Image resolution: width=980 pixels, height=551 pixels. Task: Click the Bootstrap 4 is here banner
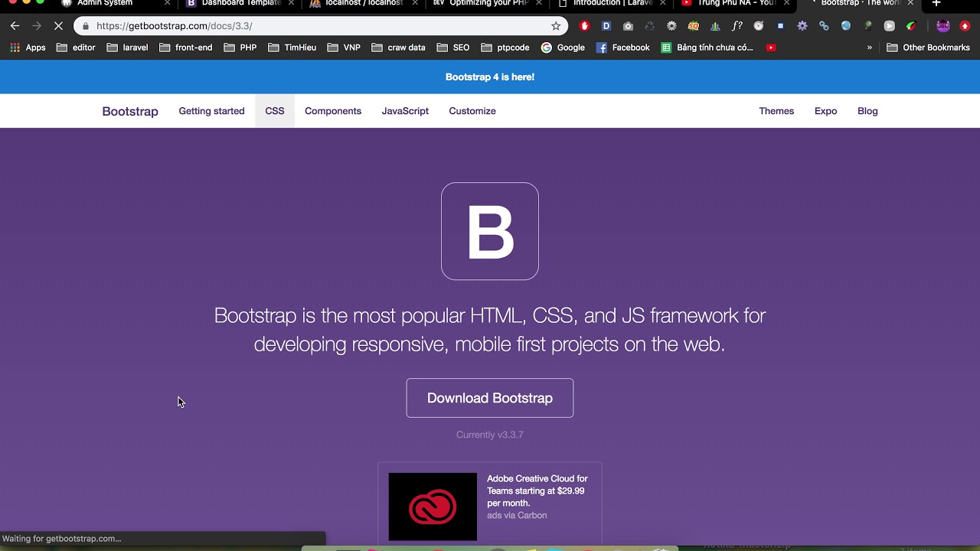point(490,77)
